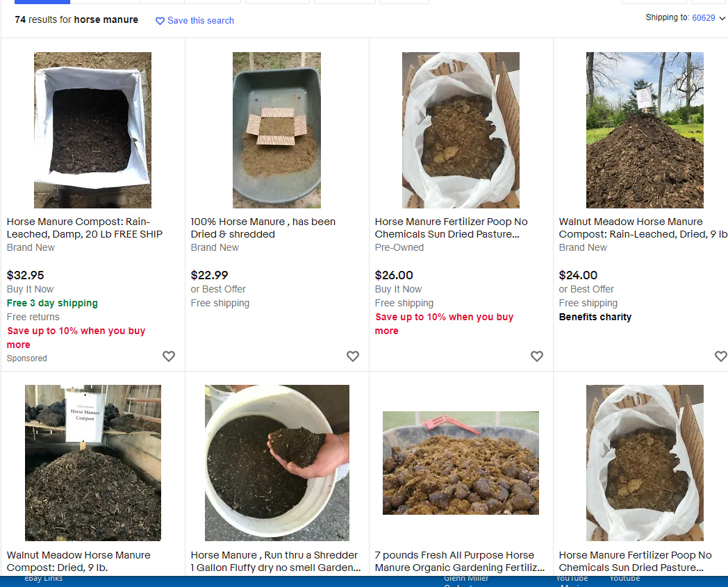The image size is (728, 587).
Task: Click the Save this search text link
Action: (x=200, y=21)
